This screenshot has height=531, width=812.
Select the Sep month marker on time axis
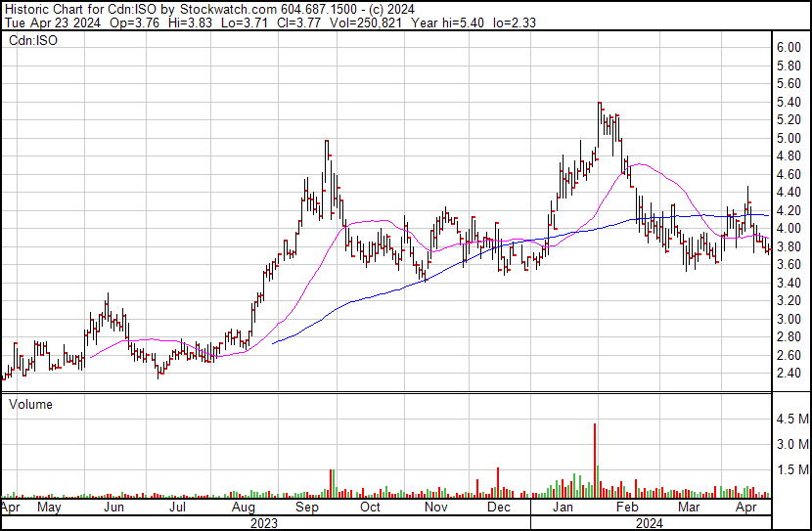(306, 509)
